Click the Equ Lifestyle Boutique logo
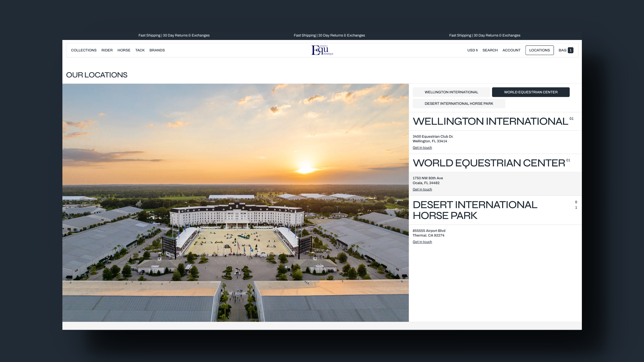 pos(322,50)
